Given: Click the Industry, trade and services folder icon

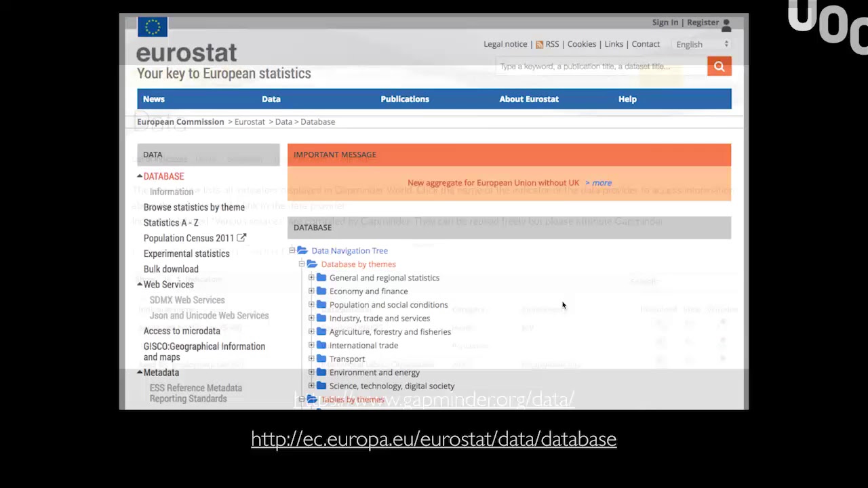Looking at the screenshot, I should pos(321,319).
